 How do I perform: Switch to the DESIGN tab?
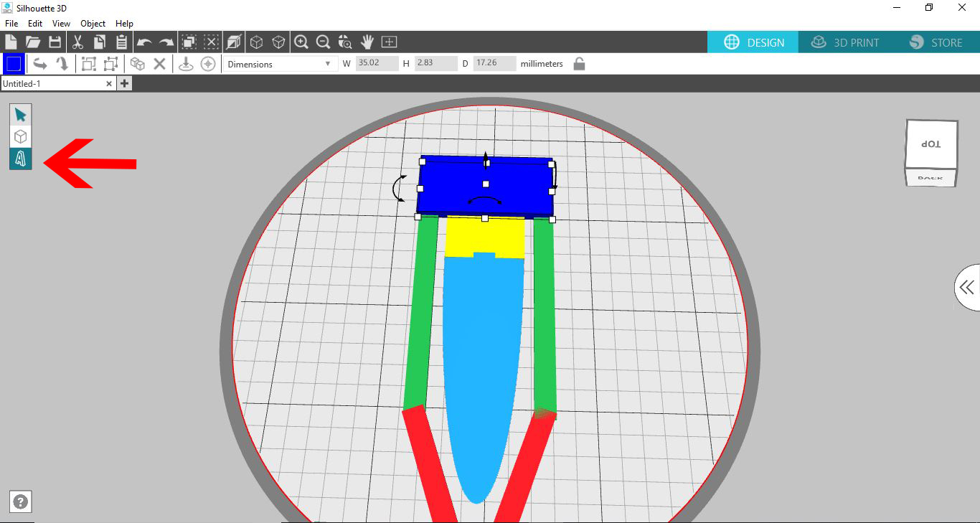(x=754, y=42)
